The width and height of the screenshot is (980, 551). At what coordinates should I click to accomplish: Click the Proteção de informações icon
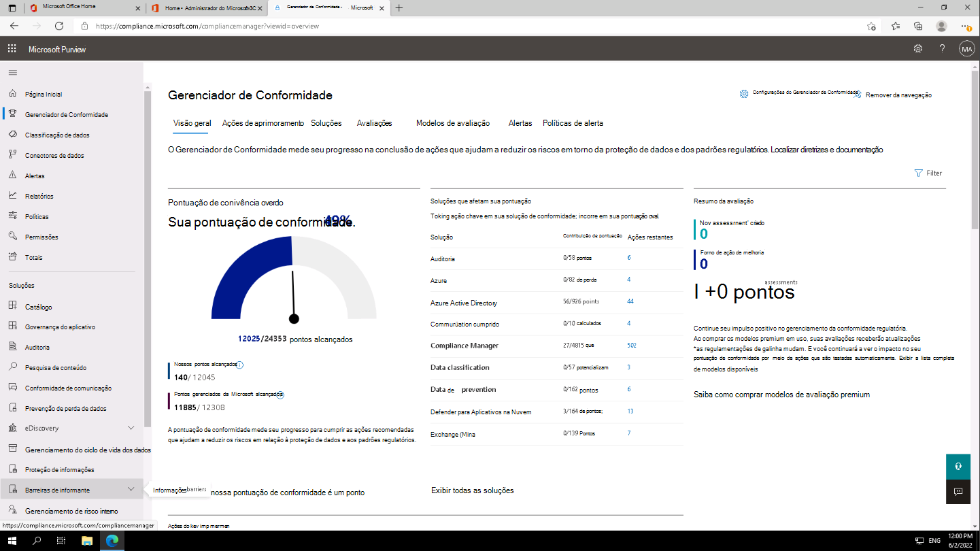(x=12, y=469)
